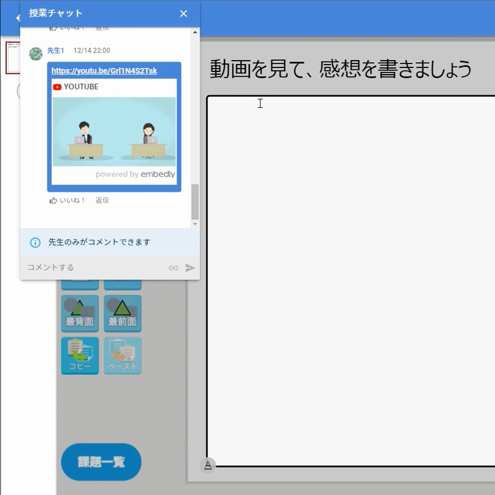Click the send arrow icon
The image size is (495, 495).
click(190, 268)
